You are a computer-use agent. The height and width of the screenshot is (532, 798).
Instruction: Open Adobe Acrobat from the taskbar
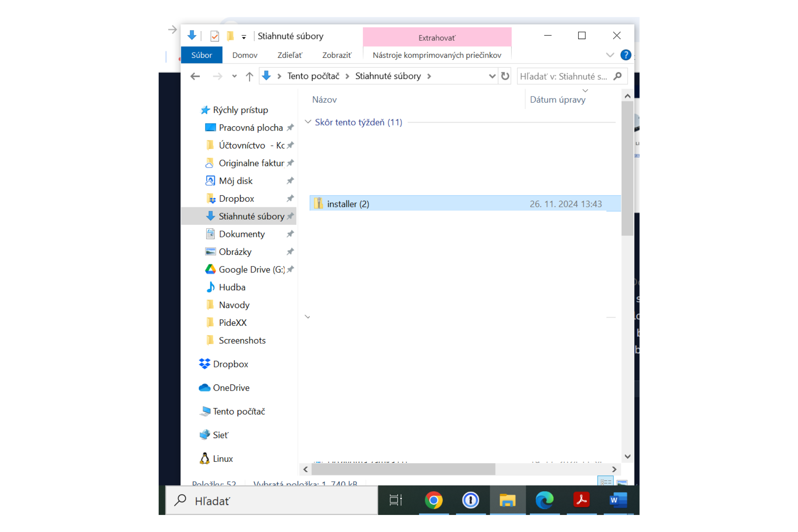coord(581,500)
